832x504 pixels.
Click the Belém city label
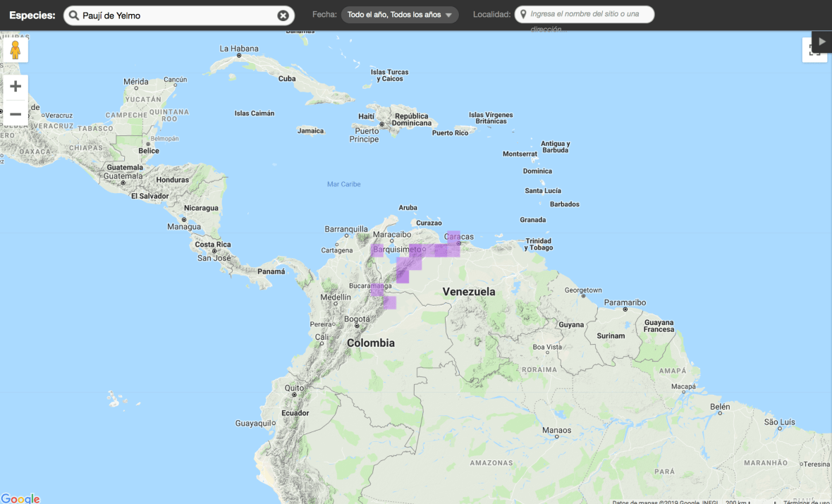click(x=720, y=407)
